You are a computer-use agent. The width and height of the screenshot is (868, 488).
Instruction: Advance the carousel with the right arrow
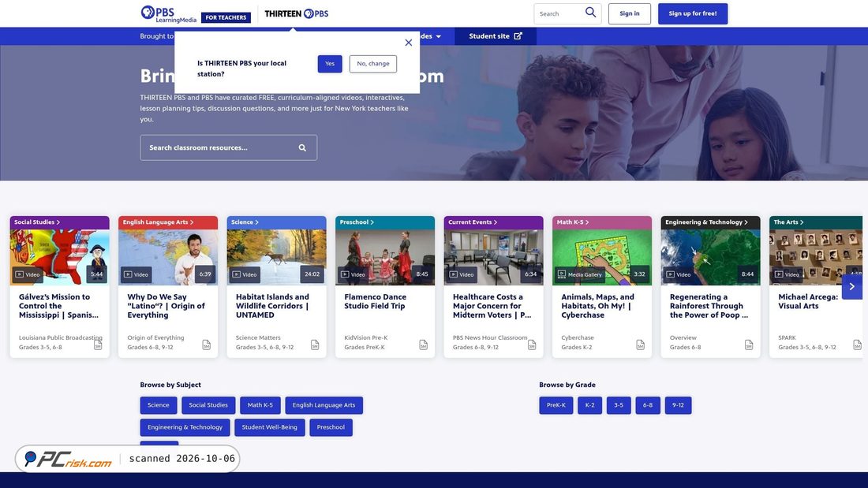click(852, 287)
